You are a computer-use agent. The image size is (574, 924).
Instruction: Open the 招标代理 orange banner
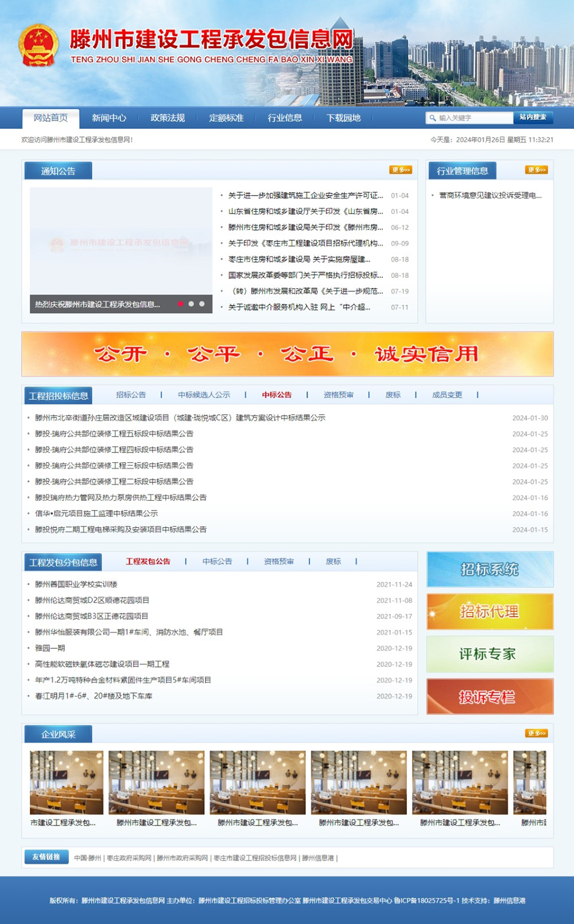point(490,612)
